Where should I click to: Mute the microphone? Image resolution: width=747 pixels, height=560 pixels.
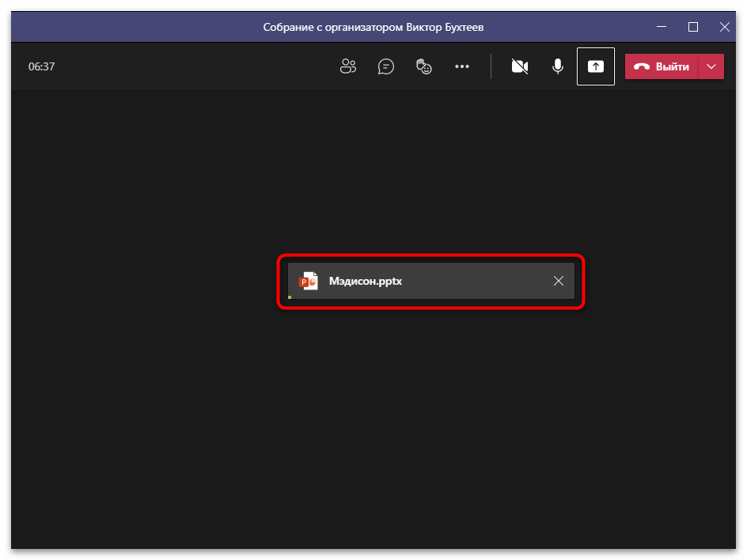pos(558,66)
